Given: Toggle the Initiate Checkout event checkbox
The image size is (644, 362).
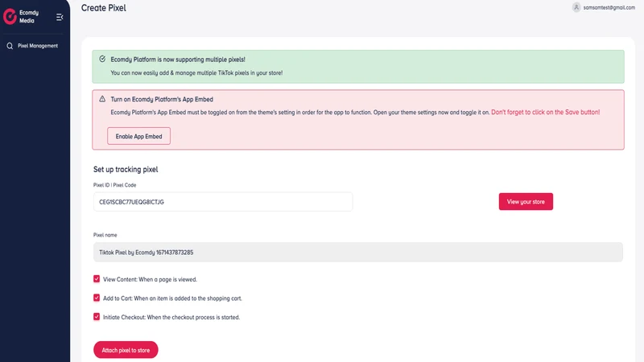Looking at the screenshot, I should [97, 317].
